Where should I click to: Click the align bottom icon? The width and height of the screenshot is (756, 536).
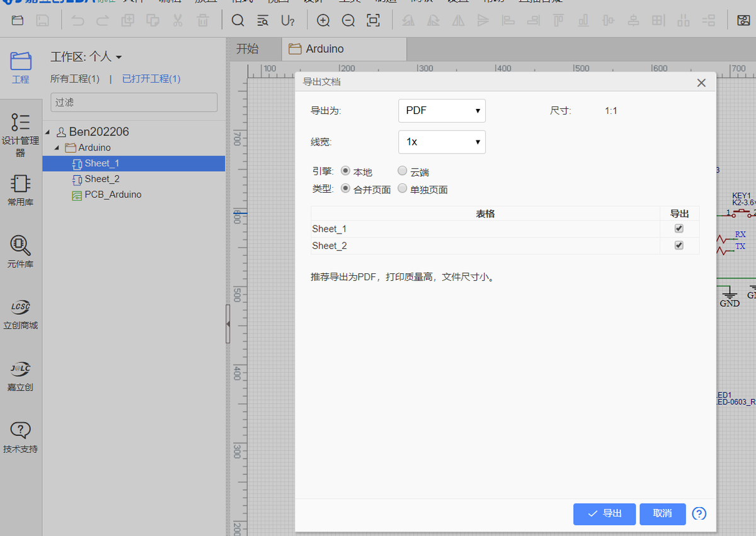tap(583, 21)
